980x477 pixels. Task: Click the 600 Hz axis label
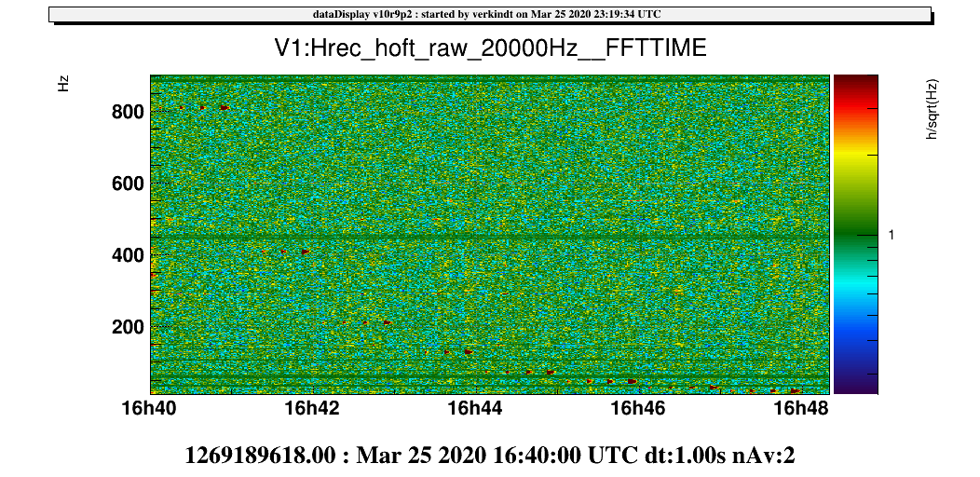[129, 184]
